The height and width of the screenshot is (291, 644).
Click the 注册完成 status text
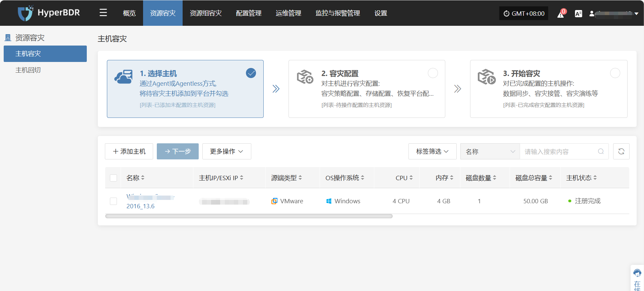pos(588,201)
